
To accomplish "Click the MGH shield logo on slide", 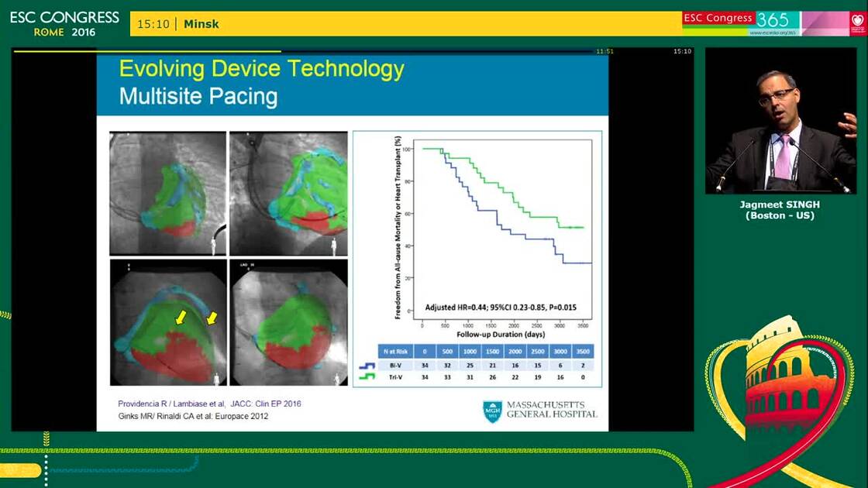I will coord(492,411).
